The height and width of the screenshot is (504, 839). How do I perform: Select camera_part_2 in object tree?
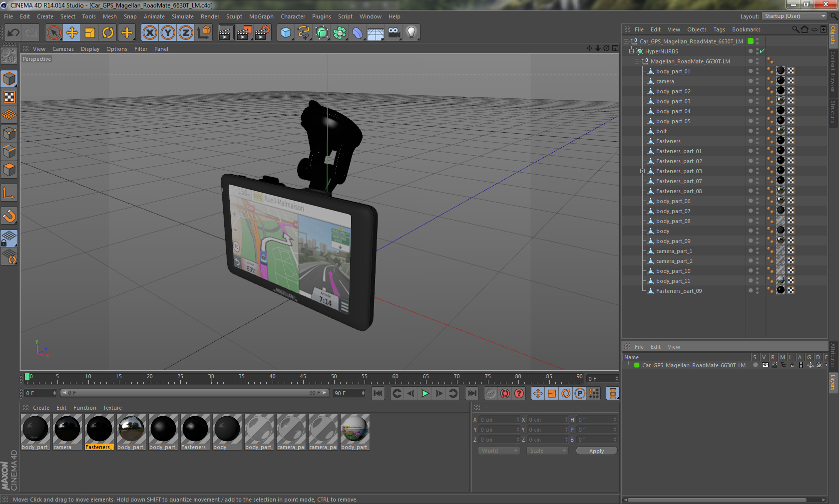click(674, 261)
